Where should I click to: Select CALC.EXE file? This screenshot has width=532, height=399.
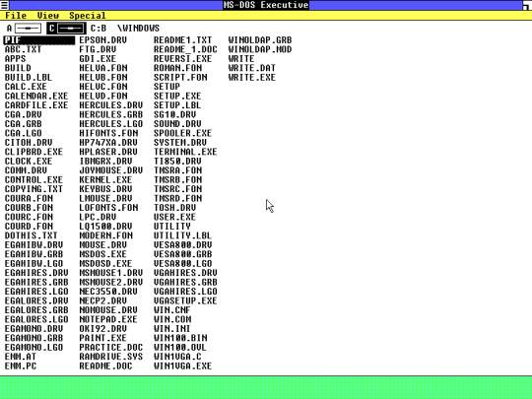coord(26,87)
